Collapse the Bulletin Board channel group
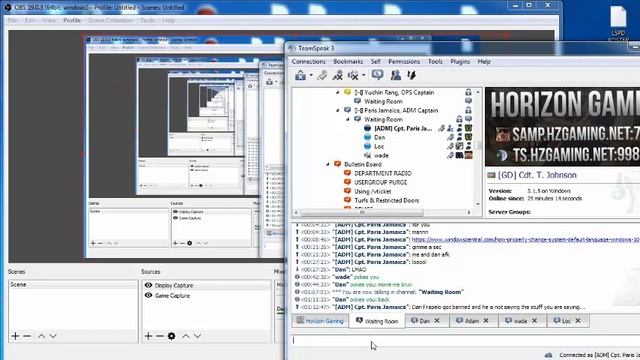This screenshot has width=640, height=360. (327, 164)
